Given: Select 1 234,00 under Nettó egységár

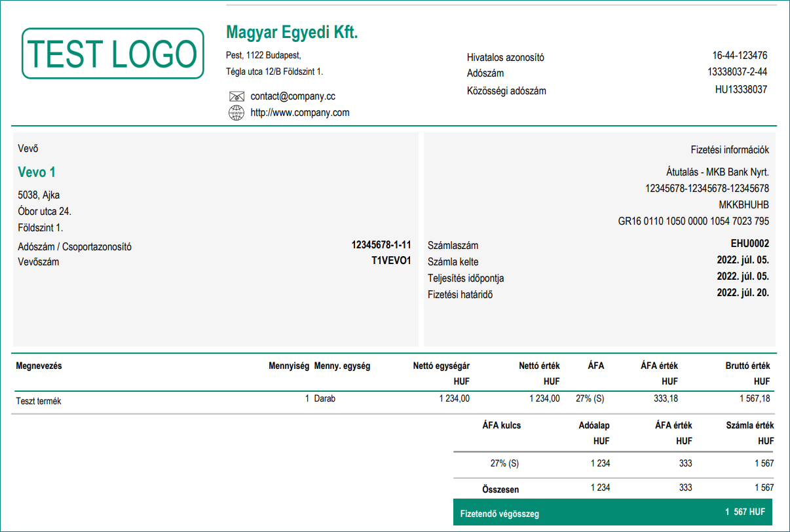Looking at the screenshot, I should 454,398.
